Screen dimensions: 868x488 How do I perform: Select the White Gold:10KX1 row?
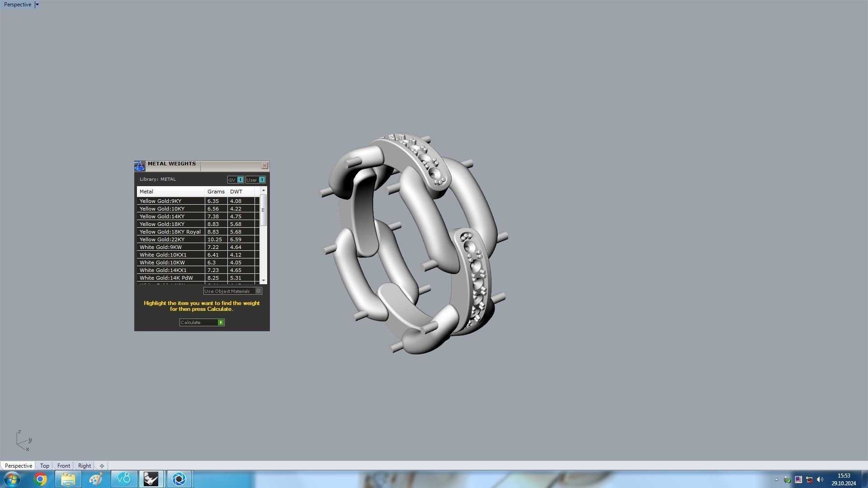pyautogui.click(x=198, y=255)
